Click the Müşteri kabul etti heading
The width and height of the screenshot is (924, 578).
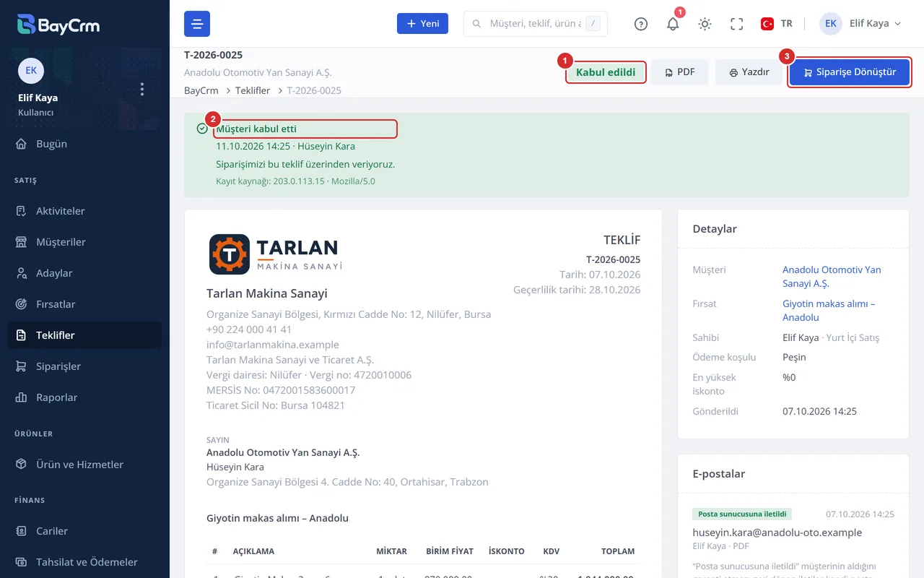pyautogui.click(x=256, y=129)
